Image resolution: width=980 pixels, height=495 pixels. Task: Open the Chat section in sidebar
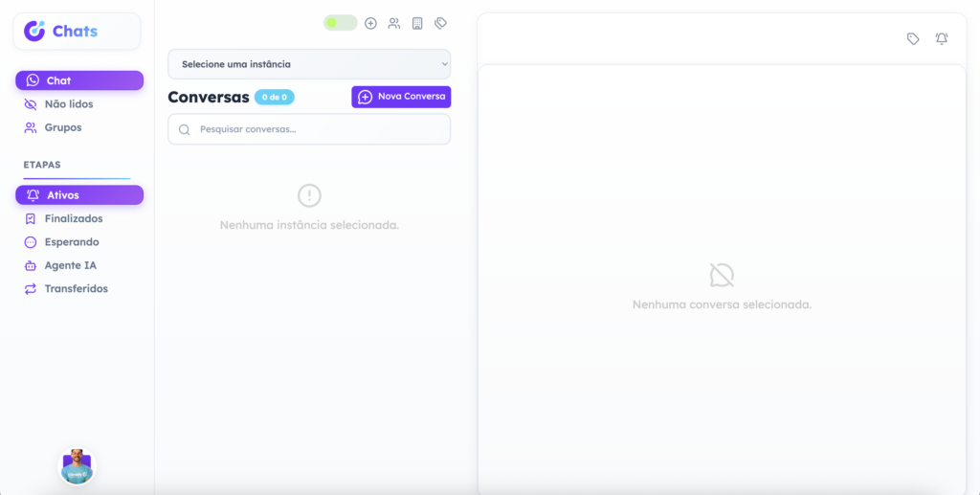point(79,80)
